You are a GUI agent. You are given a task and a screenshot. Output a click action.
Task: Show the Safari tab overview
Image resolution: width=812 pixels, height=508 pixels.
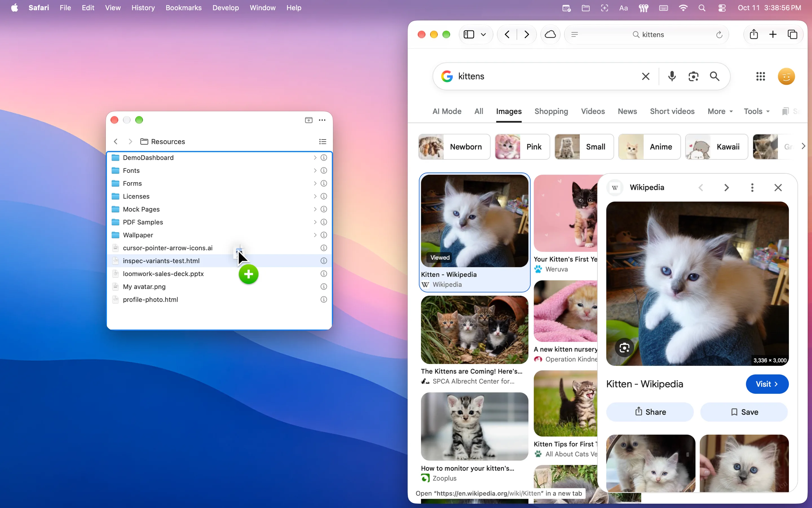pyautogui.click(x=792, y=34)
